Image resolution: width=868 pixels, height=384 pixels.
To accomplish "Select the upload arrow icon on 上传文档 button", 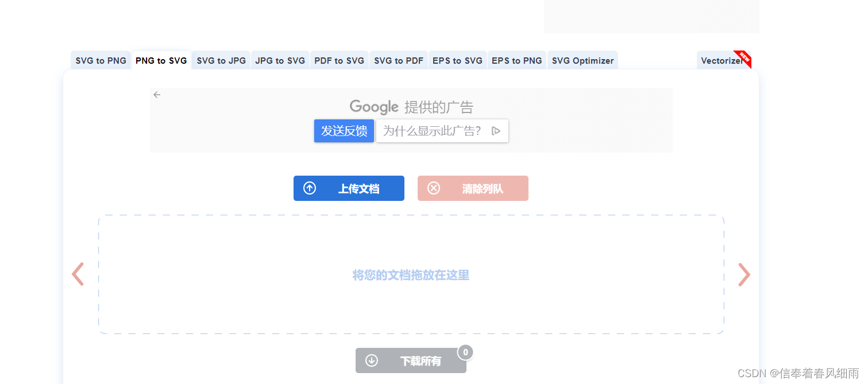I will pos(310,188).
